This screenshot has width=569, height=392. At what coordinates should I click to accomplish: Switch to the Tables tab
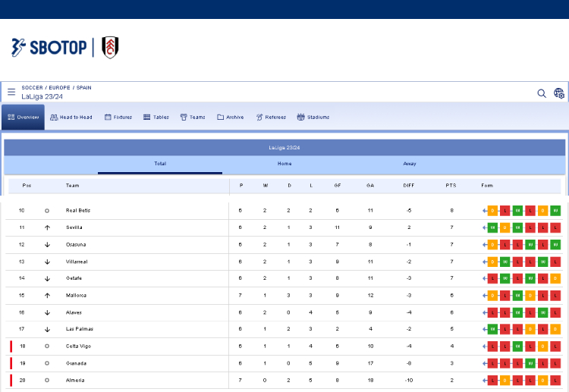point(156,118)
